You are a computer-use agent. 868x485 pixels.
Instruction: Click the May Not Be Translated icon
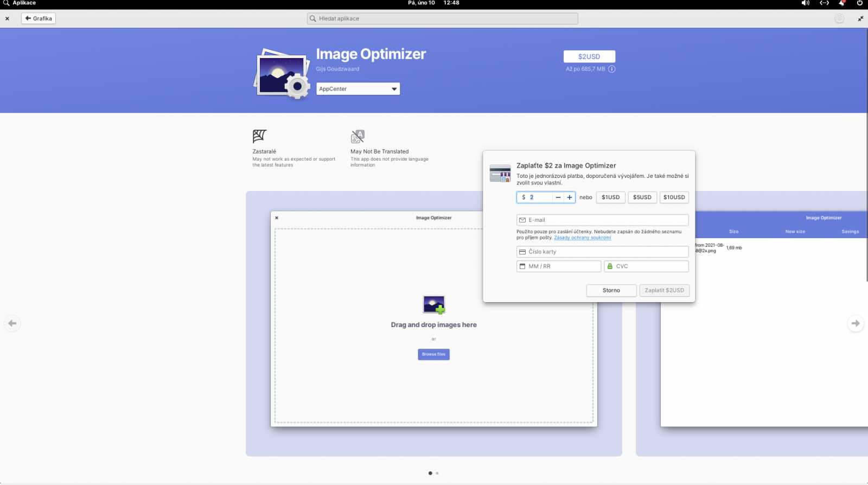(x=358, y=136)
